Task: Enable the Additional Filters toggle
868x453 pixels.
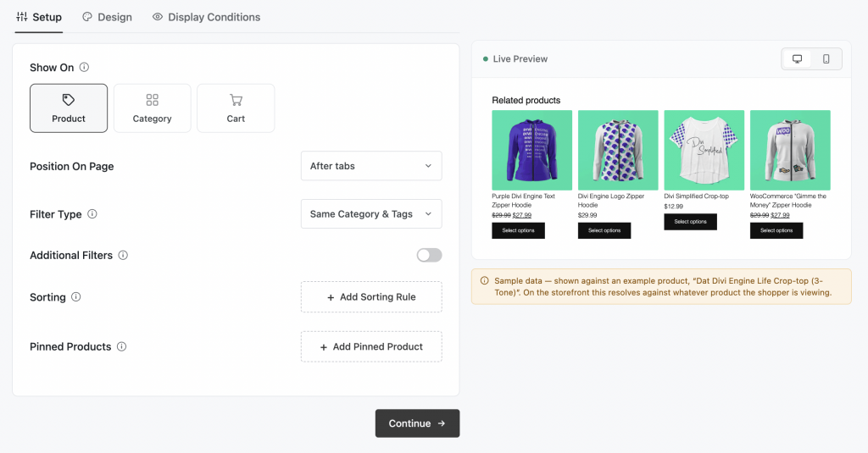Action: tap(430, 255)
